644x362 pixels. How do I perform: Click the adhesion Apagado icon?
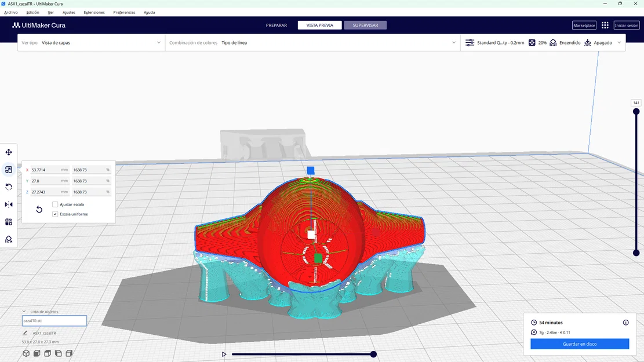point(588,43)
